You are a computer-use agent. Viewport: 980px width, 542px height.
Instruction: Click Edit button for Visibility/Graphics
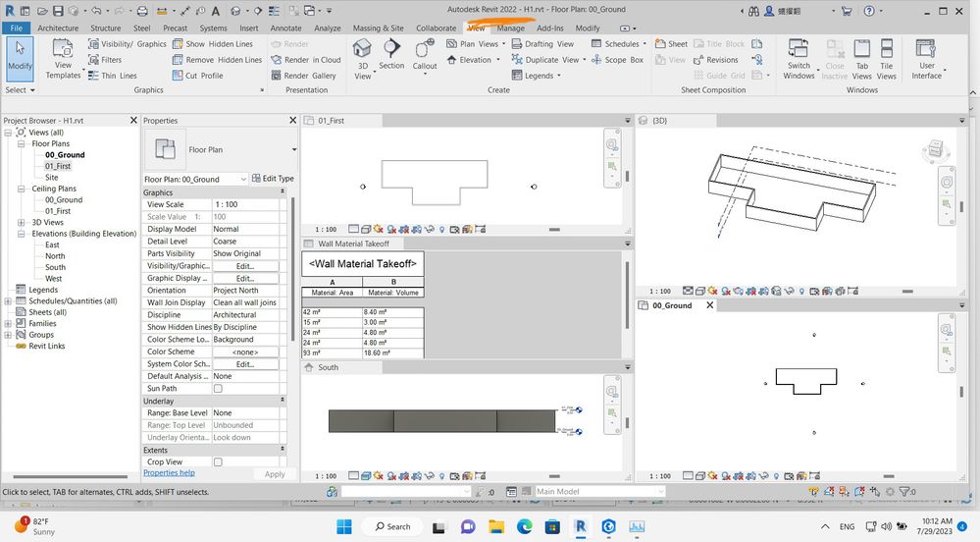244,266
